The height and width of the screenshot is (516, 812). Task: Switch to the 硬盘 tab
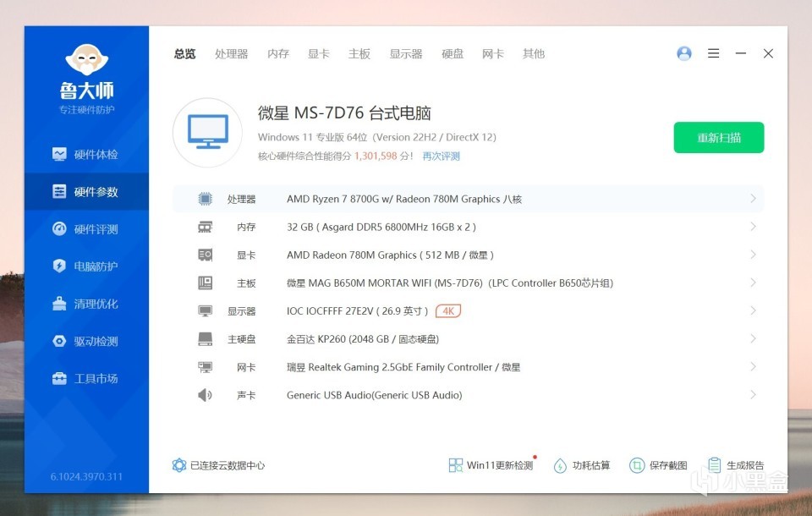(453, 54)
